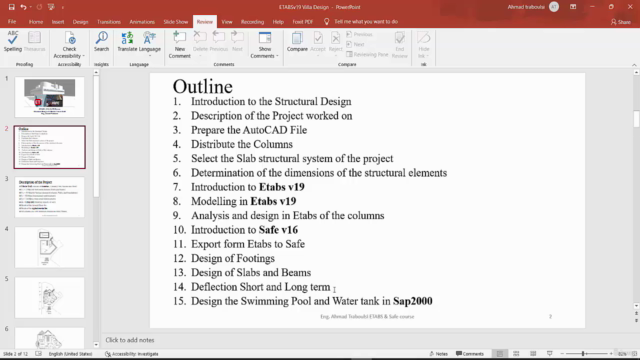The width and height of the screenshot is (640, 360).
Task: Switch to Normal view in status bar
Action: [500, 354]
